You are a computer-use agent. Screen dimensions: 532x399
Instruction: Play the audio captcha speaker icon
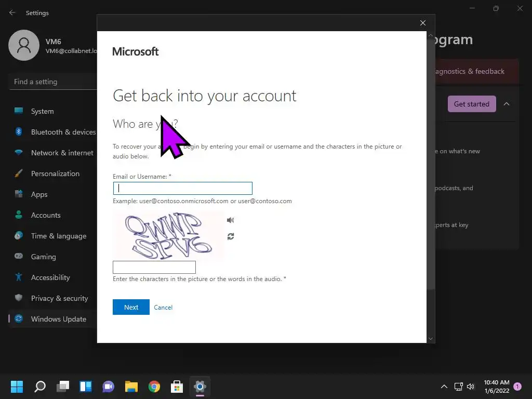pyautogui.click(x=230, y=220)
